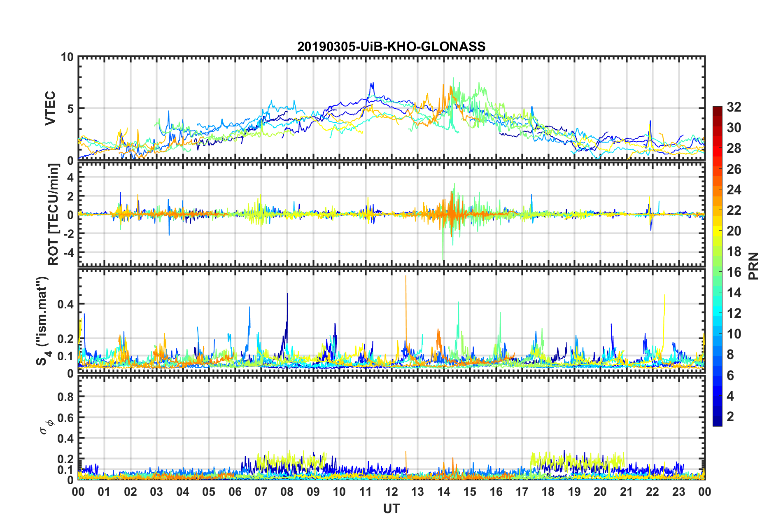This screenshot has height=532, width=783.
Task: Select colorbar tick label 32
Action: coord(734,107)
